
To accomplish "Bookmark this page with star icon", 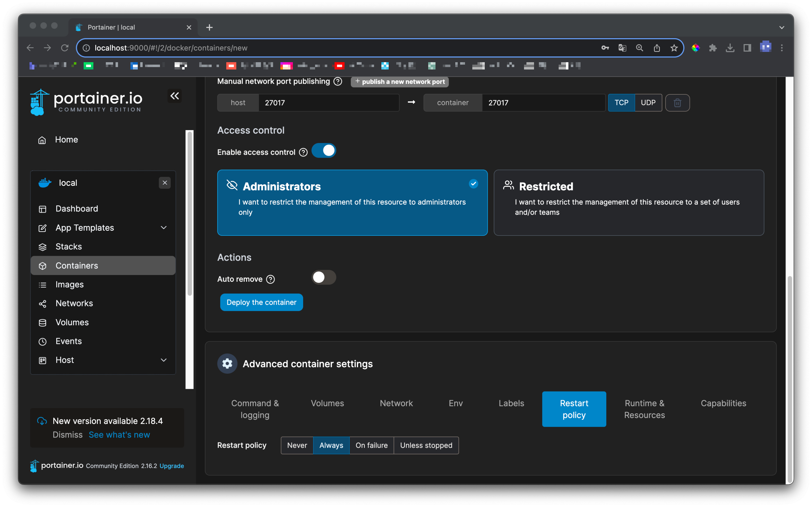I will (x=674, y=48).
